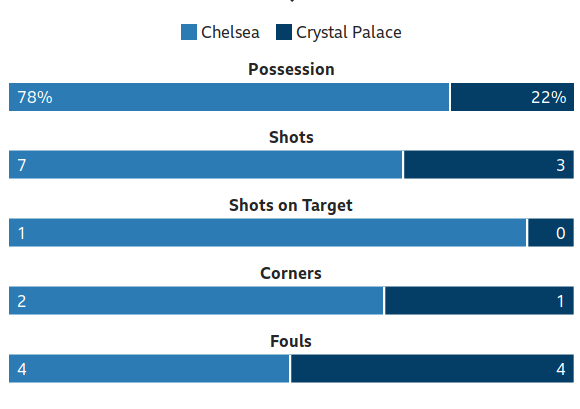The height and width of the screenshot is (409, 580).
Task: Click Crystal Palace's 1 corner bar segment
Action: coord(479,301)
